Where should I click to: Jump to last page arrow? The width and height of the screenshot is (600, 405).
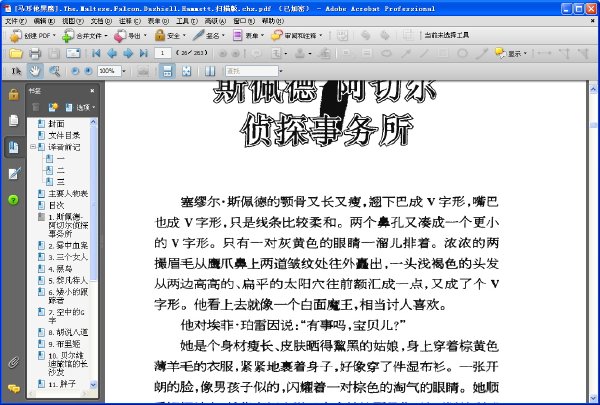pos(144,53)
